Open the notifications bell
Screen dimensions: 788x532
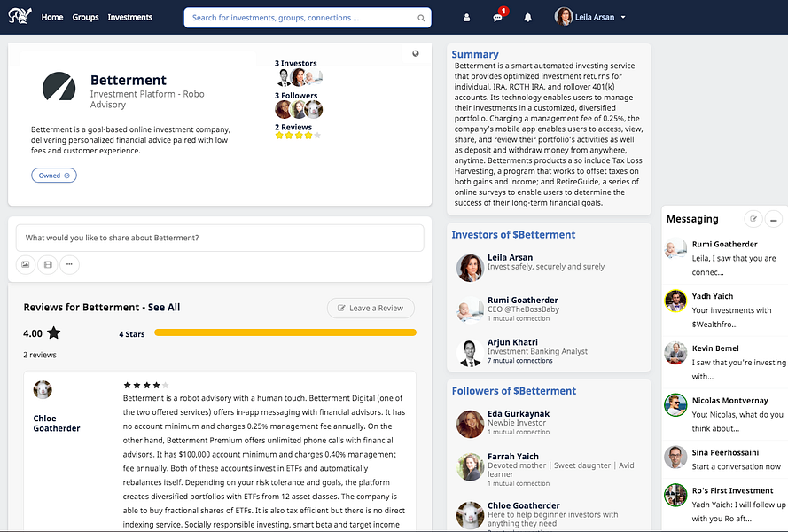527,18
